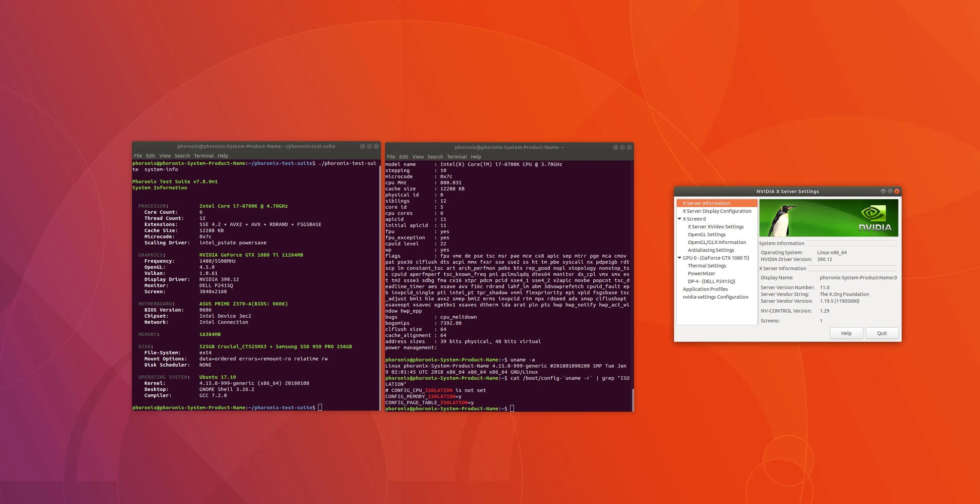Image resolution: width=980 pixels, height=504 pixels.
Task: Open Application Profiles page
Action: pos(705,289)
